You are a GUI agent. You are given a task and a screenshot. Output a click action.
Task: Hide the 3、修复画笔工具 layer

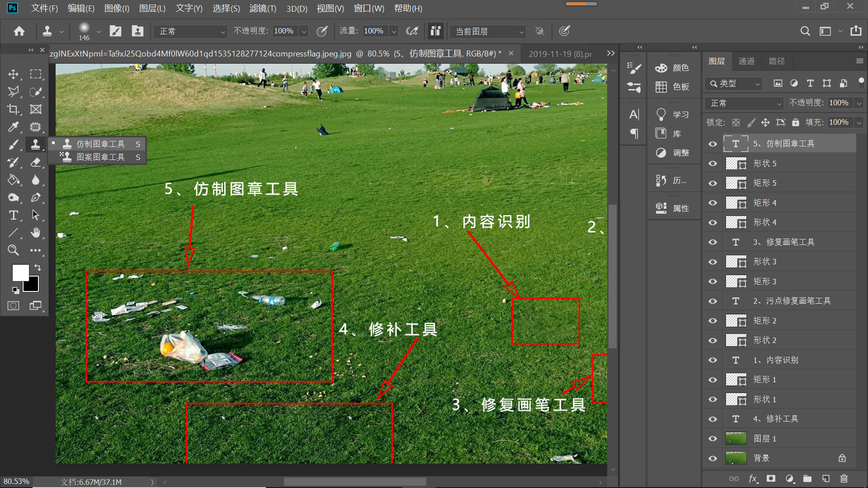click(x=713, y=242)
